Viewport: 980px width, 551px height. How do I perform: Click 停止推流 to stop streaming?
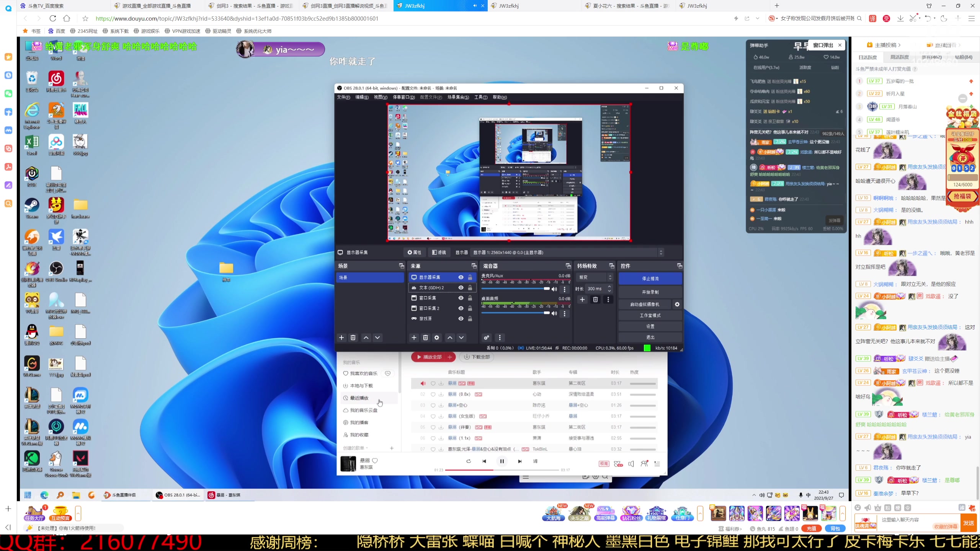tap(650, 279)
